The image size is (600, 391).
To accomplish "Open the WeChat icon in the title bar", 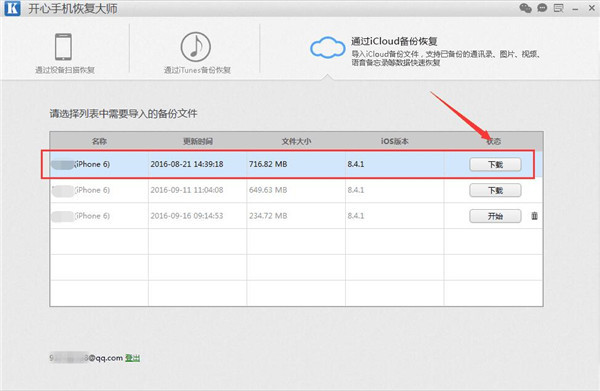I will 525,8.
